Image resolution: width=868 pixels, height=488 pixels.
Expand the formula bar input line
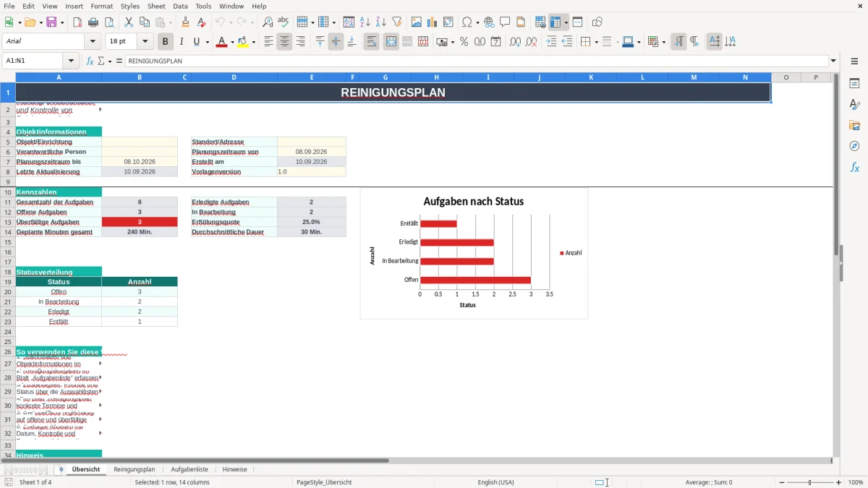pyautogui.click(x=833, y=61)
